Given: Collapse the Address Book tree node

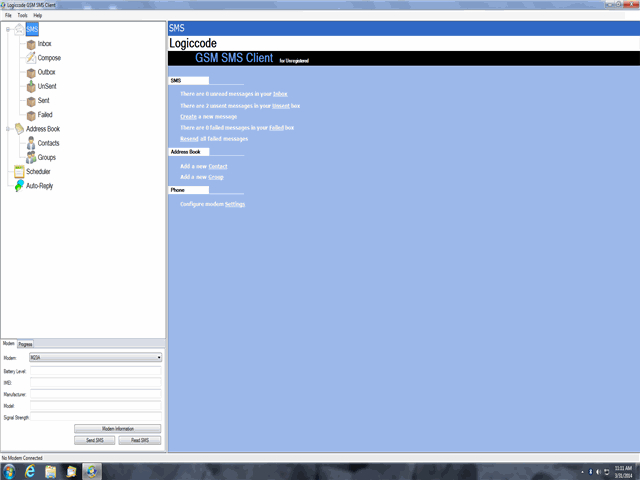Looking at the screenshot, I should [x=7, y=129].
